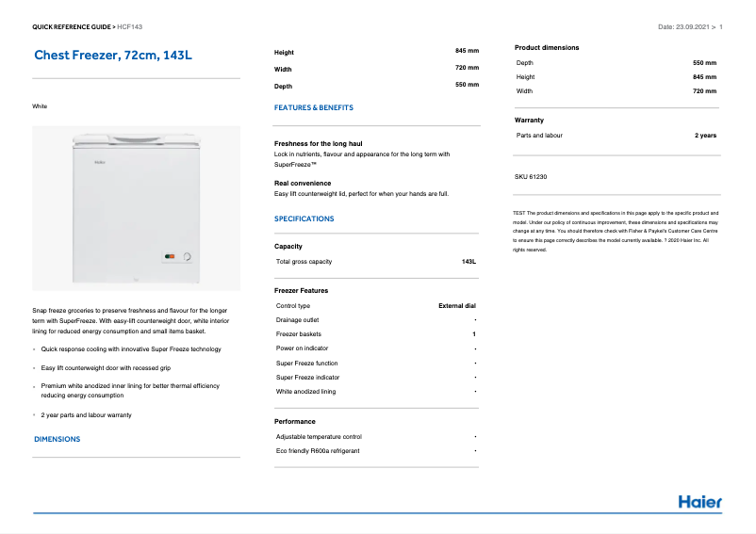Click the SPECIFICATIONS section heading
The height and width of the screenshot is (534, 756).
pos(304,218)
